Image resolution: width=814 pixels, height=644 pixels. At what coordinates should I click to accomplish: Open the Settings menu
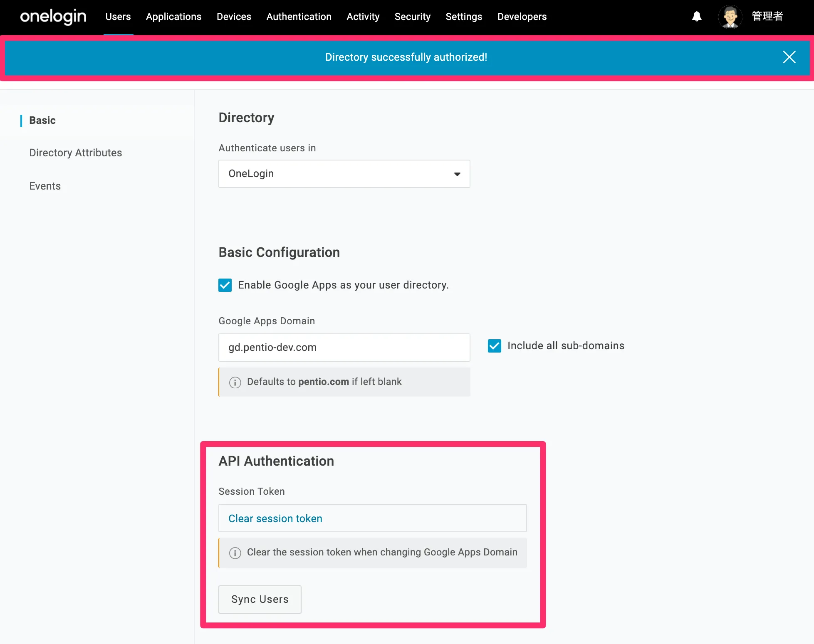(x=464, y=17)
